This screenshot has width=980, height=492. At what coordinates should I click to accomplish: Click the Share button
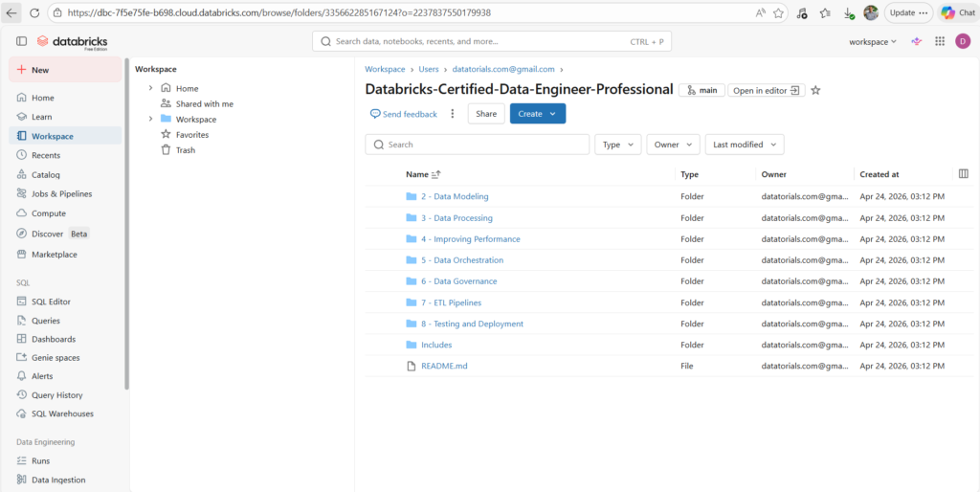point(486,114)
